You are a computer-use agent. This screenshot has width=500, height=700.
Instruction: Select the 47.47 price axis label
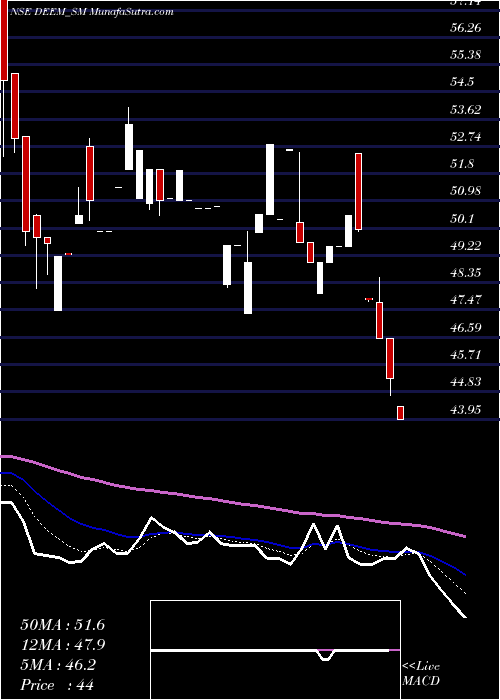465,300
